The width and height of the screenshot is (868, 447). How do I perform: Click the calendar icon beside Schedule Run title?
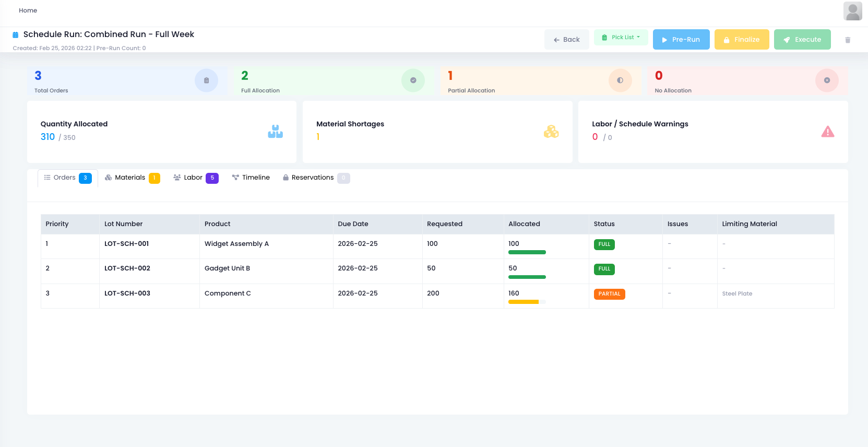[x=16, y=35]
